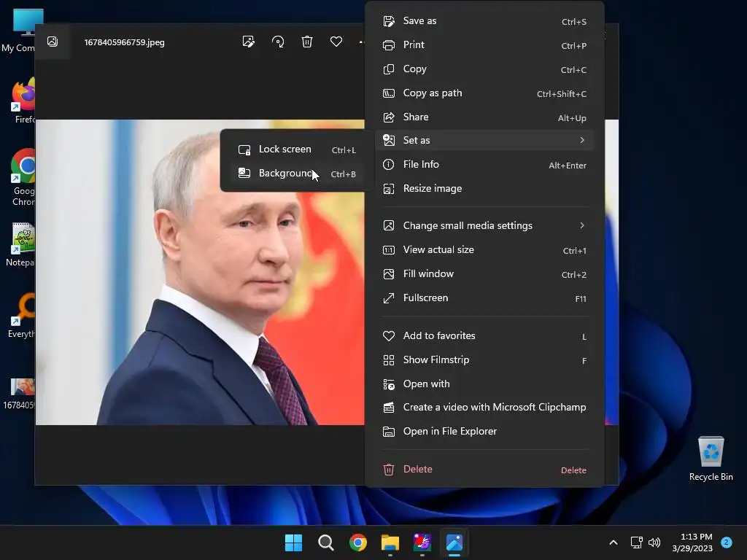Click the Resize image icon
The height and width of the screenshot is (560, 747).
[x=389, y=189]
